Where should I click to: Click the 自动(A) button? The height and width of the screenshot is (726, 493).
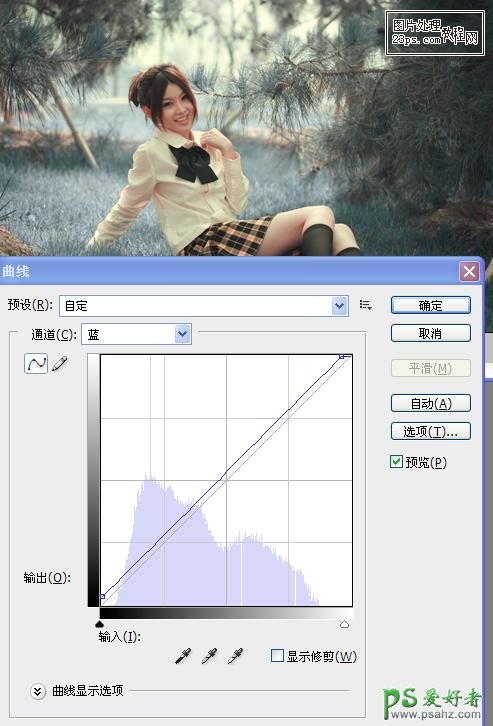[431, 403]
